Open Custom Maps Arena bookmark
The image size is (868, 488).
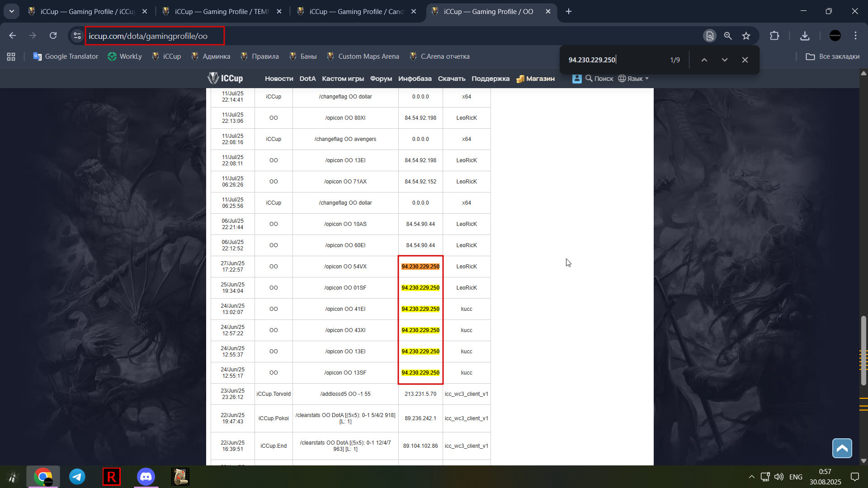pos(363,56)
